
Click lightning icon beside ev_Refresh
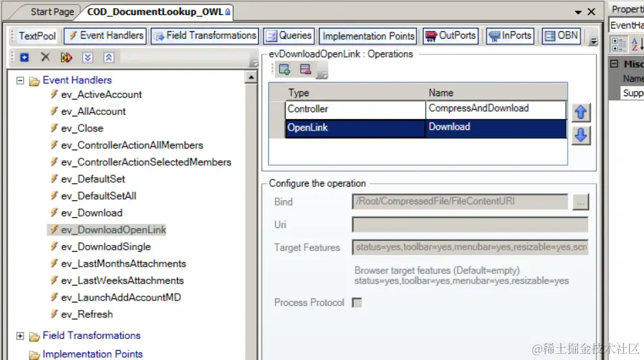point(54,314)
